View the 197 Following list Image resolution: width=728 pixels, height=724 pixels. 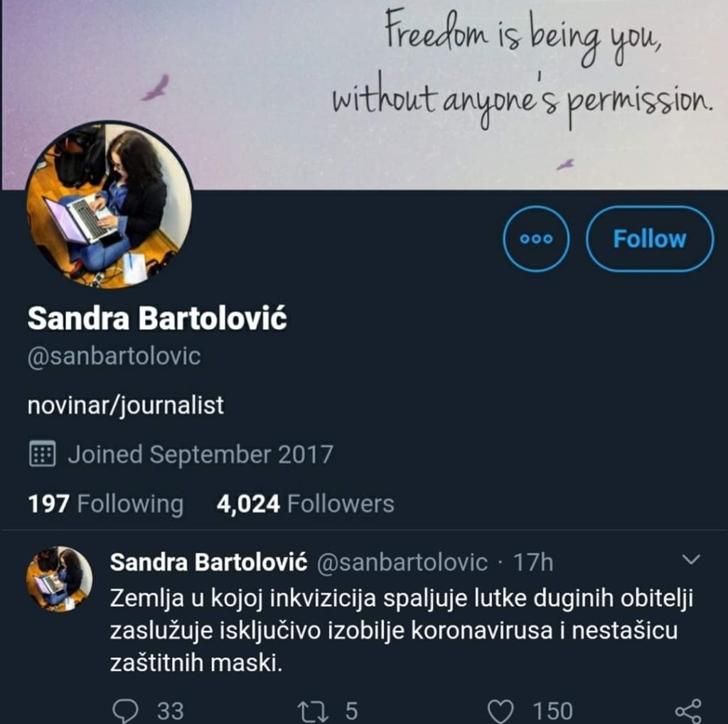[106, 504]
